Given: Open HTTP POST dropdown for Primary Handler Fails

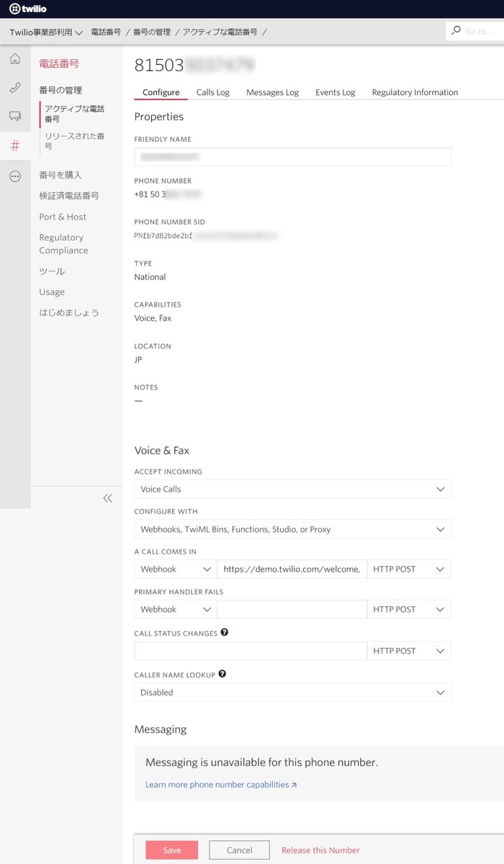Looking at the screenshot, I should pos(409,609).
